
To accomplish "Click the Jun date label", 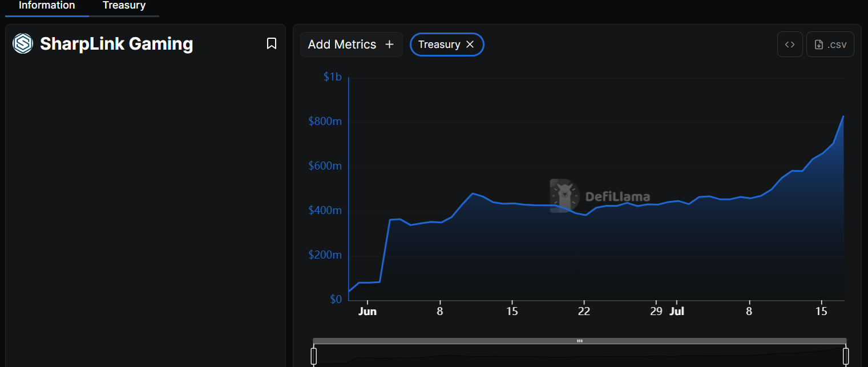I will pyautogui.click(x=368, y=312).
